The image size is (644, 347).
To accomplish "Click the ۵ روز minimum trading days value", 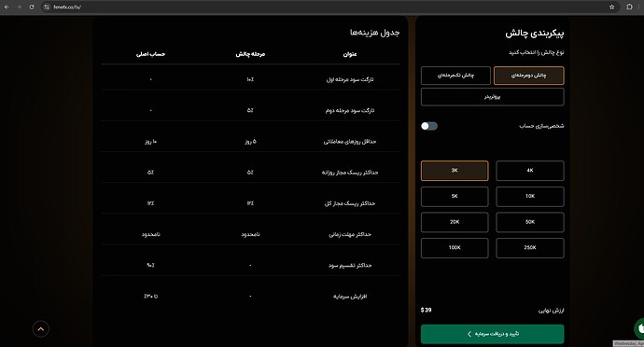I will pyautogui.click(x=250, y=142).
